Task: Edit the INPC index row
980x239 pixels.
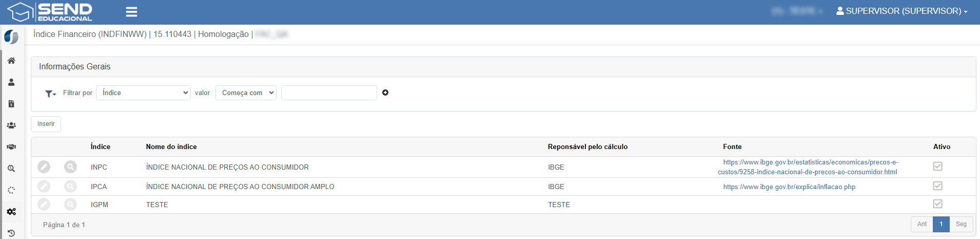Action: (44, 167)
